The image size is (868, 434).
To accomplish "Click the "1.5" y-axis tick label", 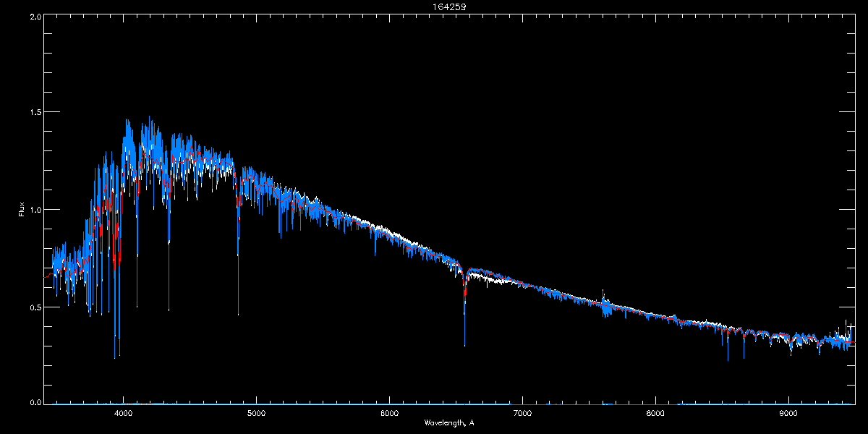I will point(34,112).
